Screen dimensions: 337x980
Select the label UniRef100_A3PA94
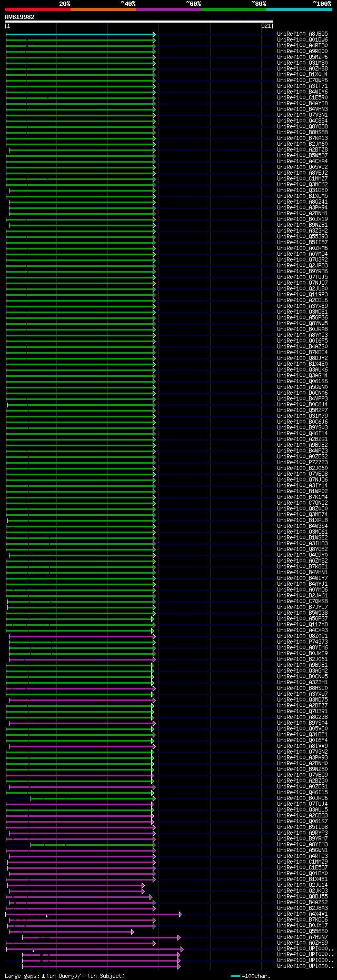302,207
